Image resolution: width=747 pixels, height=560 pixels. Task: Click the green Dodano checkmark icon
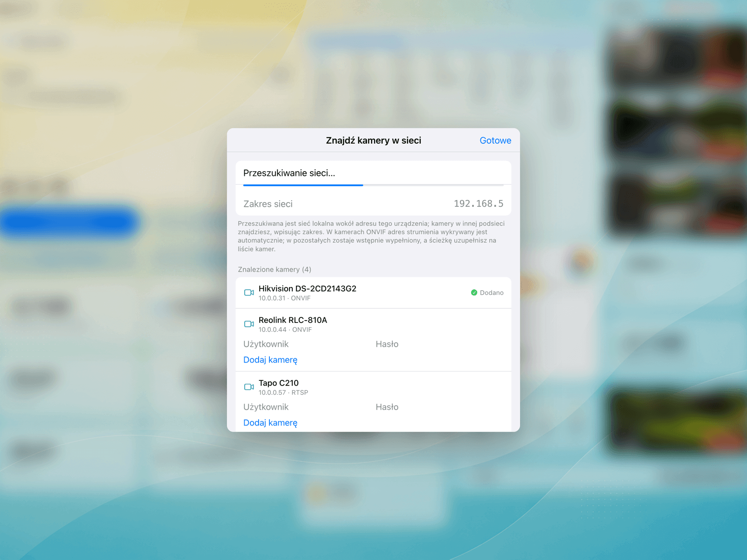(x=474, y=293)
